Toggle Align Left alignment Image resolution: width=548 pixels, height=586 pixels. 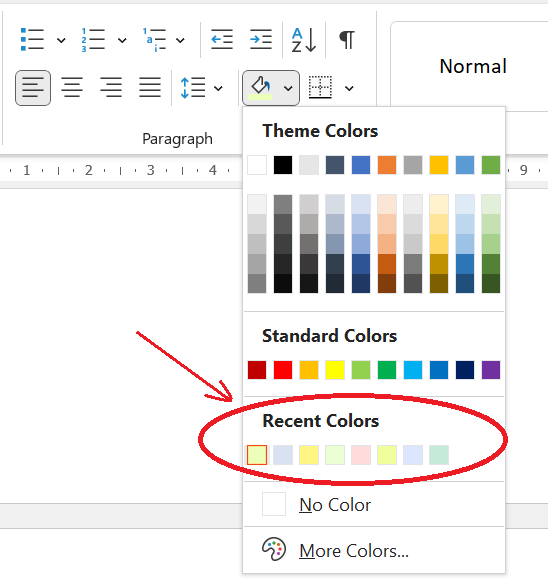[x=33, y=88]
